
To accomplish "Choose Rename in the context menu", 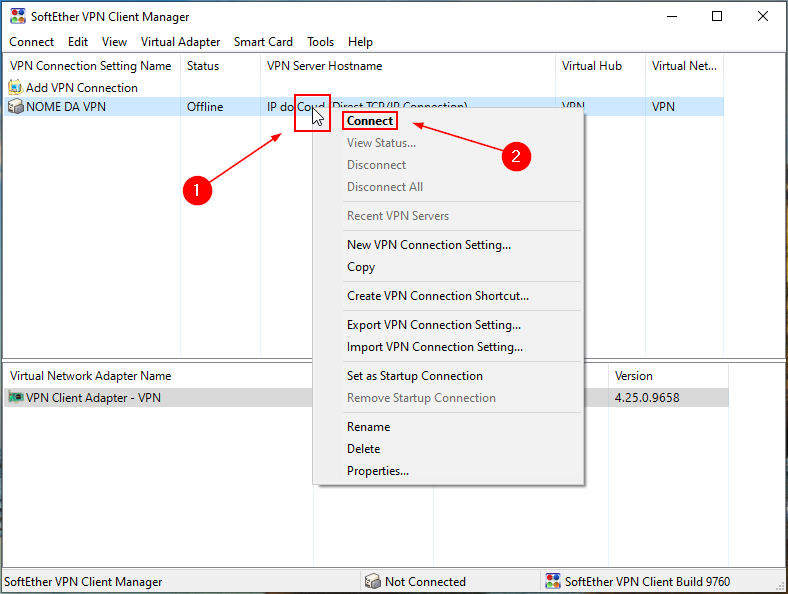I will click(368, 427).
